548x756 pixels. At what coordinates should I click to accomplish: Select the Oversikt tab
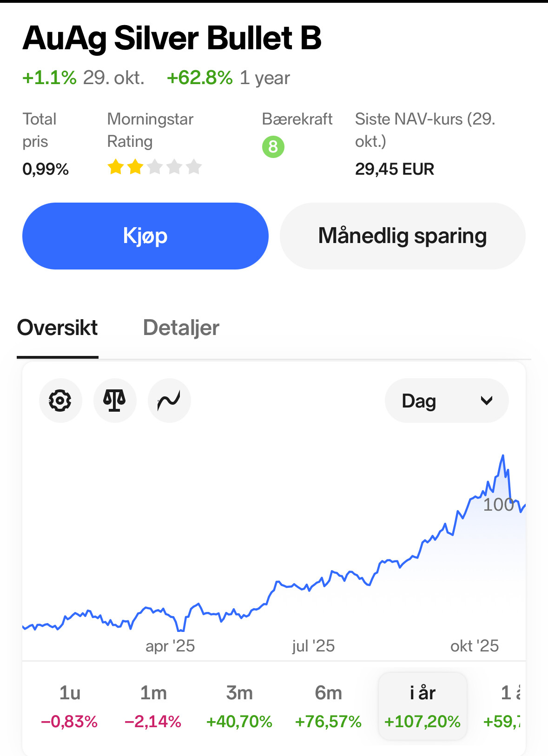tap(57, 328)
